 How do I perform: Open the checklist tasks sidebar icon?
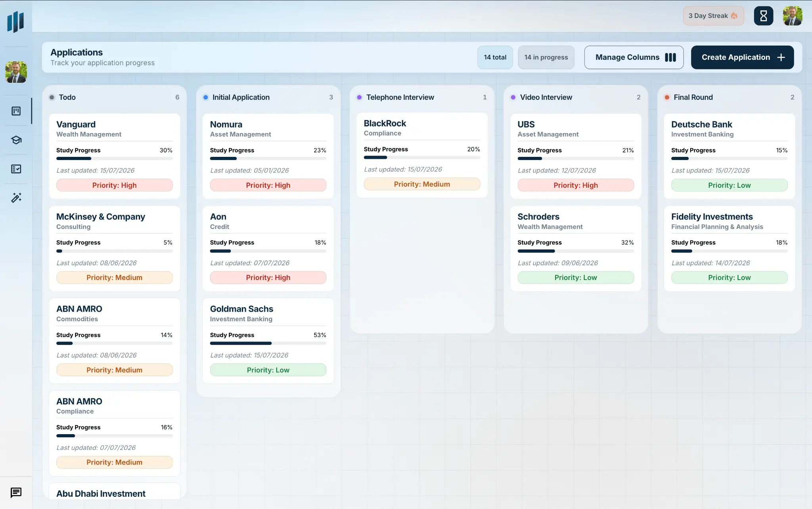pos(16,169)
